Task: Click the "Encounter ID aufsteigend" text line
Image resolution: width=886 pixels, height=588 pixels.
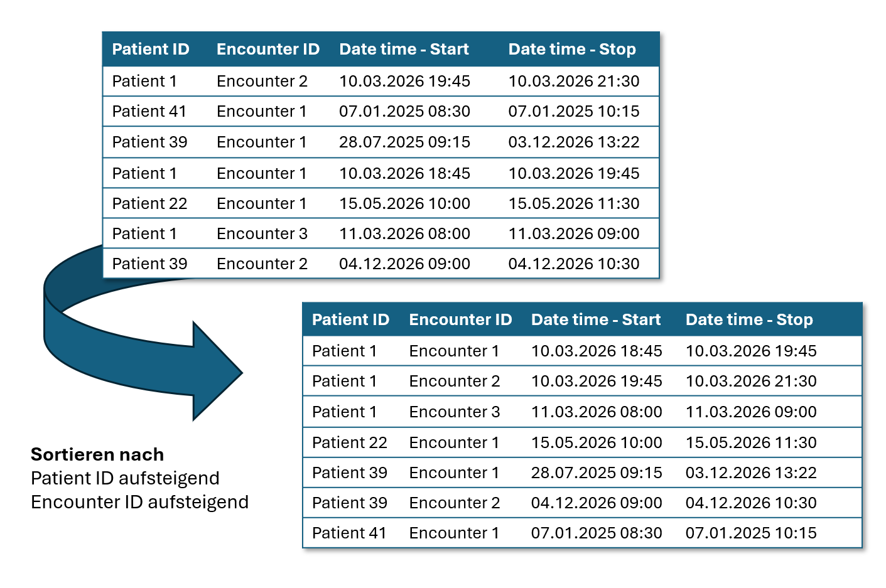Action: coord(139,502)
